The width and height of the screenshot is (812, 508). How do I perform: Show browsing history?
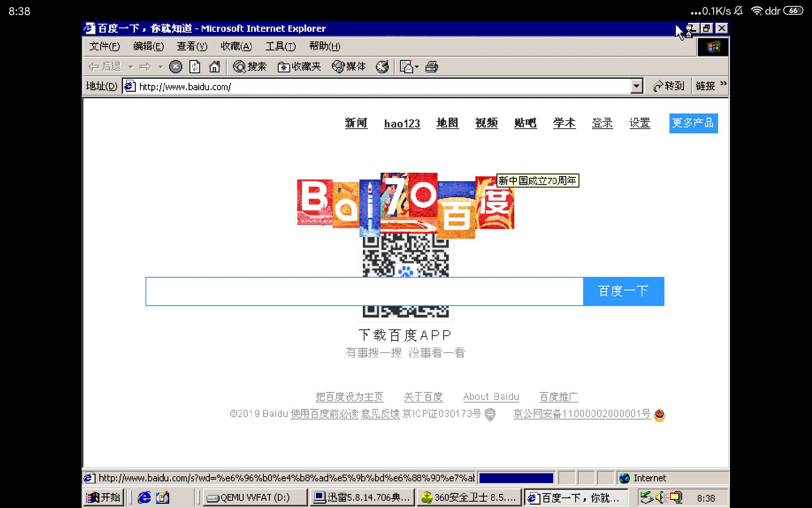pyautogui.click(x=382, y=66)
